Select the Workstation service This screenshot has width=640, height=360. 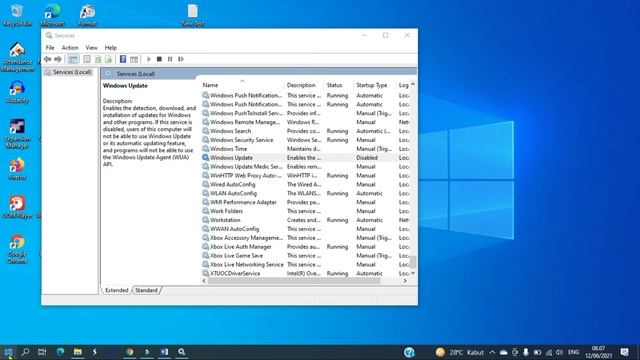[x=306, y=220]
